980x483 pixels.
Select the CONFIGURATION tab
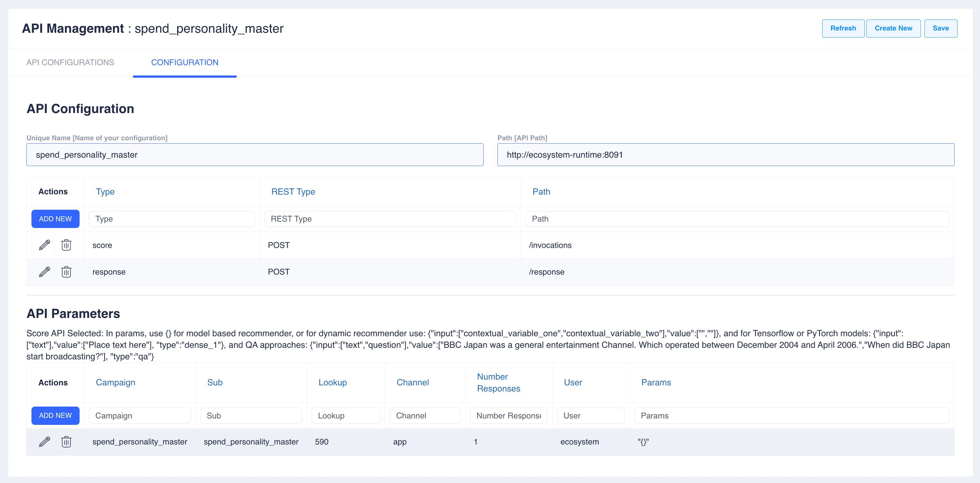tap(185, 62)
